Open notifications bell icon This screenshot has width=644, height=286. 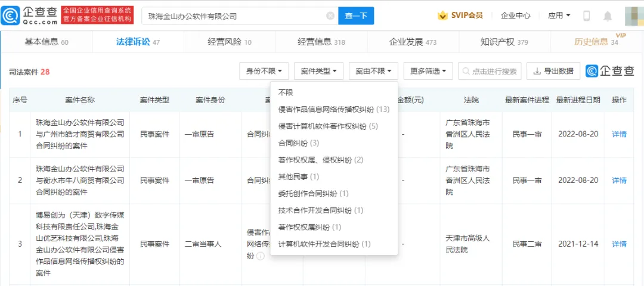[608, 16]
